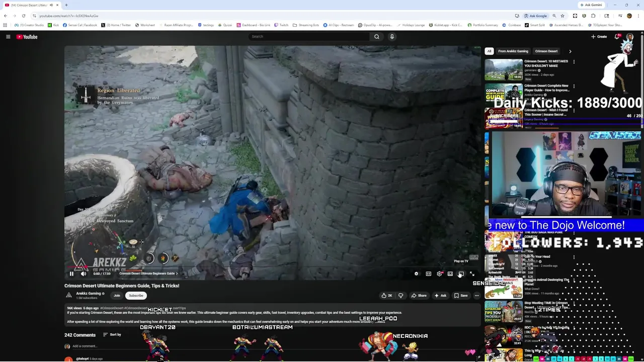The height and width of the screenshot is (362, 644).
Task: Save video to a playlist
Action: (460, 296)
